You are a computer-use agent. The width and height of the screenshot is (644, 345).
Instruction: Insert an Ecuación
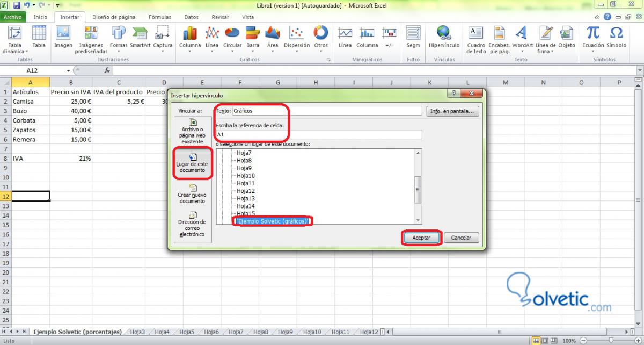tap(593, 39)
